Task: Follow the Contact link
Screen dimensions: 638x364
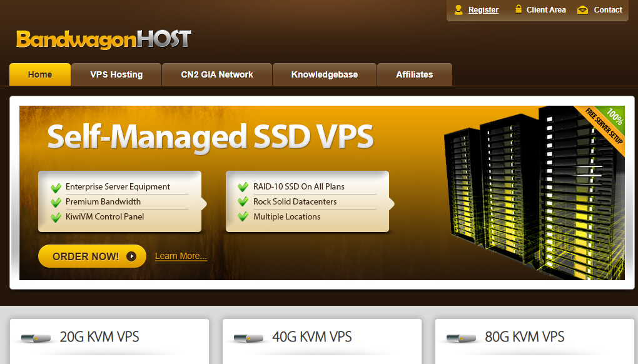Action: coord(607,10)
